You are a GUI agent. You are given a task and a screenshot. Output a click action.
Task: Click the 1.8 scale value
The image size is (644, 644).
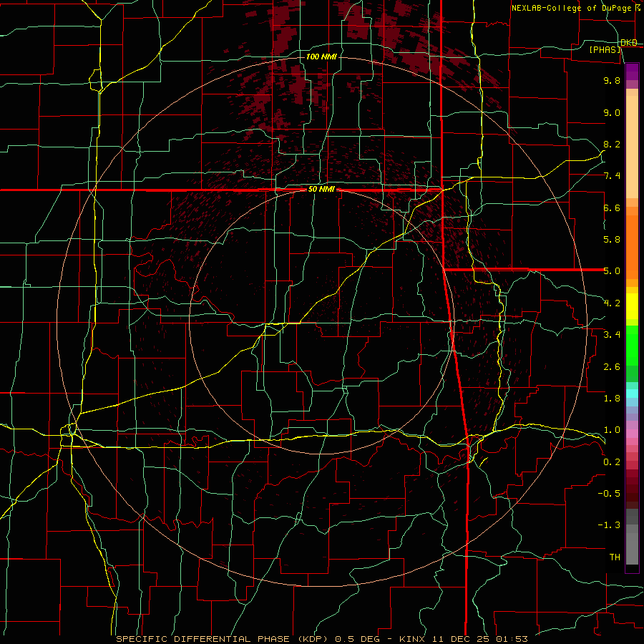click(612, 399)
